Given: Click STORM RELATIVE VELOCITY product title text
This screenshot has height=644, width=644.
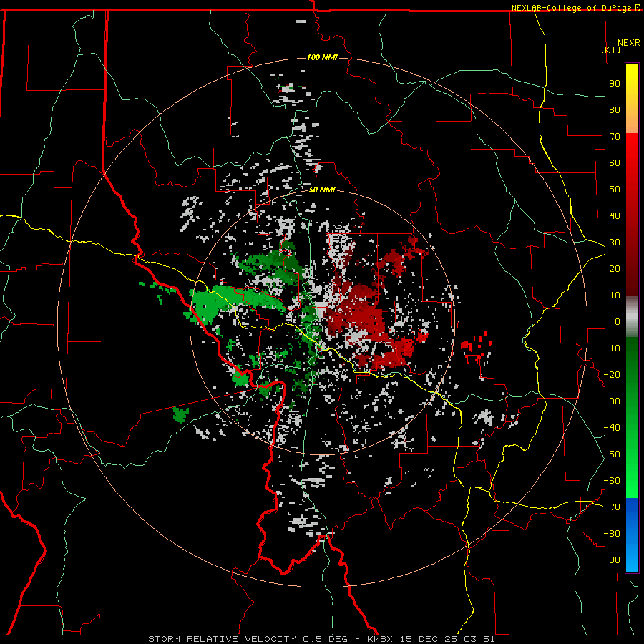Looking at the screenshot, I should pyautogui.click(x=222, y=639).
